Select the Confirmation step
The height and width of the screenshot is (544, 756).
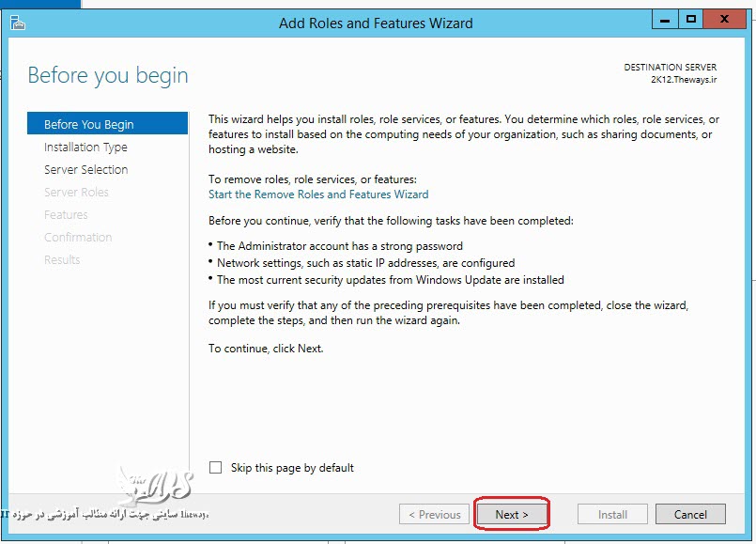(78, 238)
